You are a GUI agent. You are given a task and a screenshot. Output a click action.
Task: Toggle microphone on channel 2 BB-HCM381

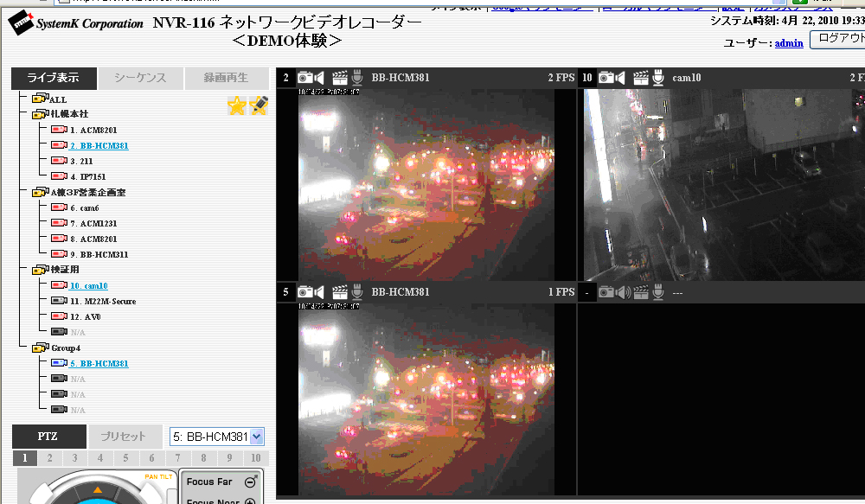pyautogui.click(x=357, y=78)
